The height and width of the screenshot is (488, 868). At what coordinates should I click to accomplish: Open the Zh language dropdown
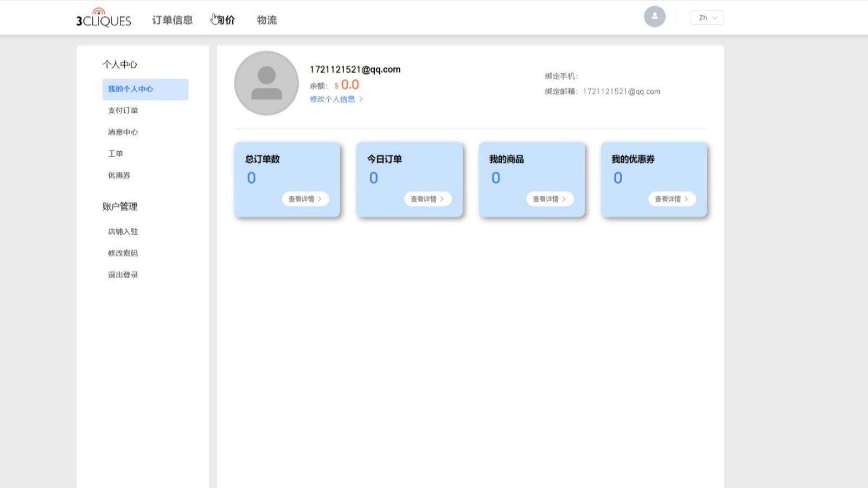[706, 17]
